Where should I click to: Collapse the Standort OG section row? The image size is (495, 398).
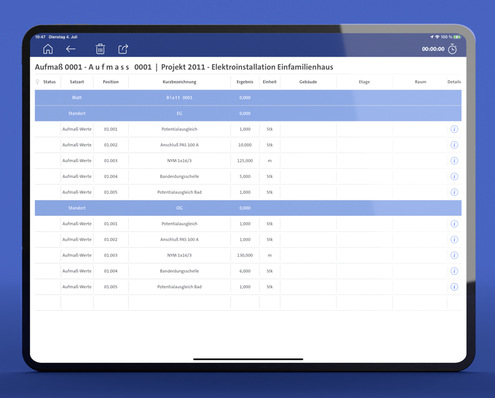(x=248, y=208)
